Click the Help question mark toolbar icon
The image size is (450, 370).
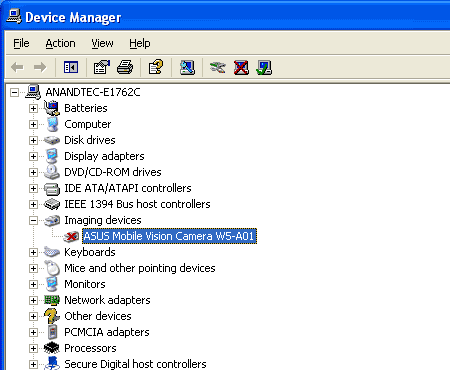click(156, 67)
